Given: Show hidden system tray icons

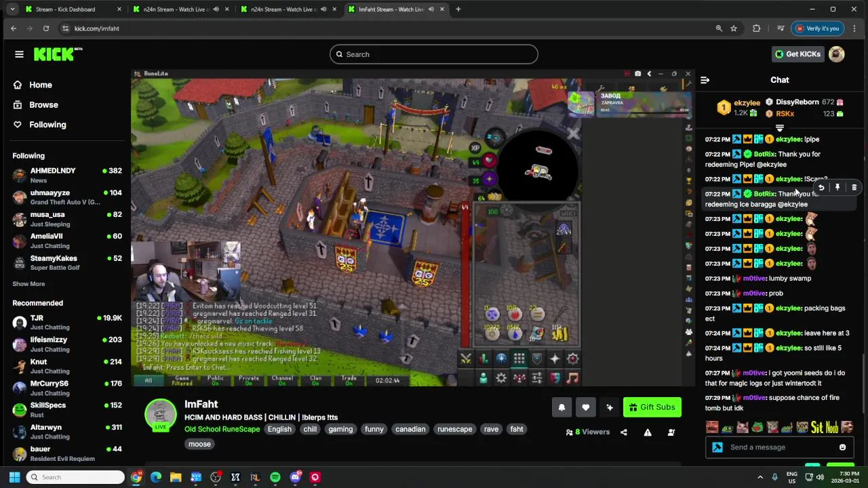Looking at the screenshot, I should 759,477.
